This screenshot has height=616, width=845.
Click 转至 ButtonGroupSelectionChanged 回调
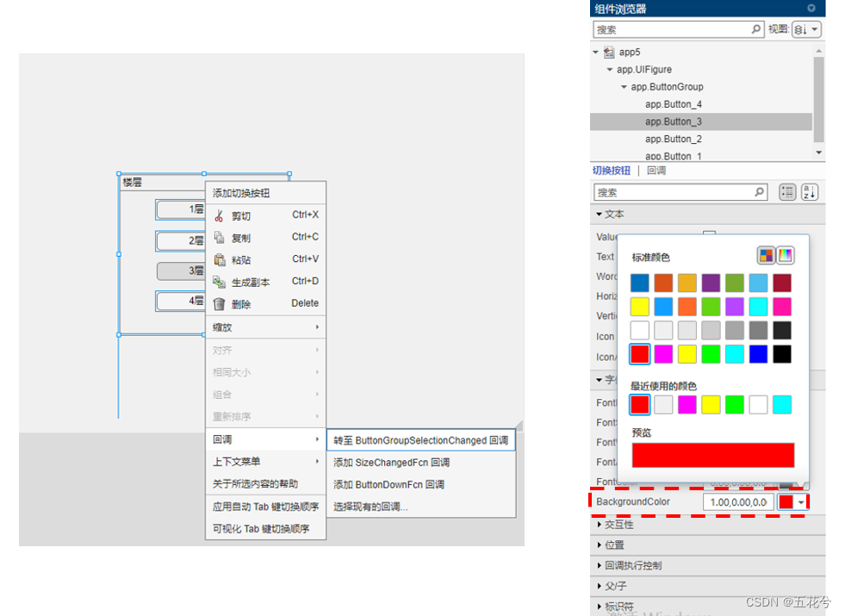[x=418, y=439]
